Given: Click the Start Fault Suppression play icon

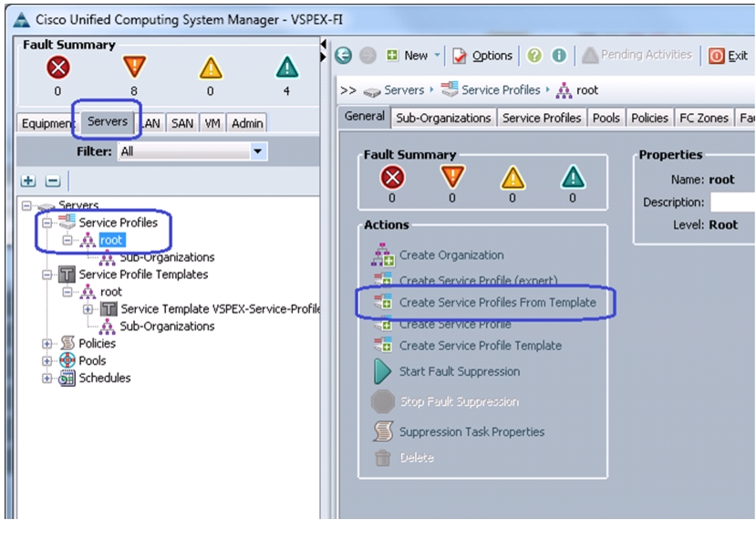Looking at the screenshot, I should point(383,371).
